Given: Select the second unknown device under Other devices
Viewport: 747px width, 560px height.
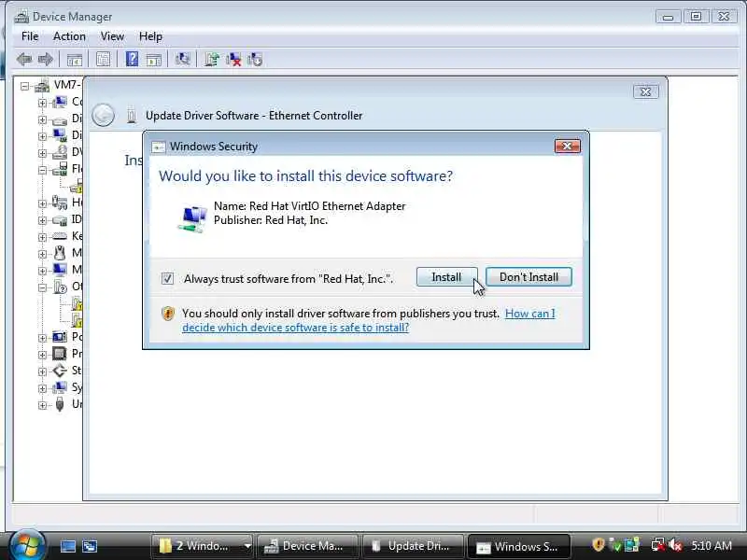Looking at the screenshot, I should (x=77, y=320).
